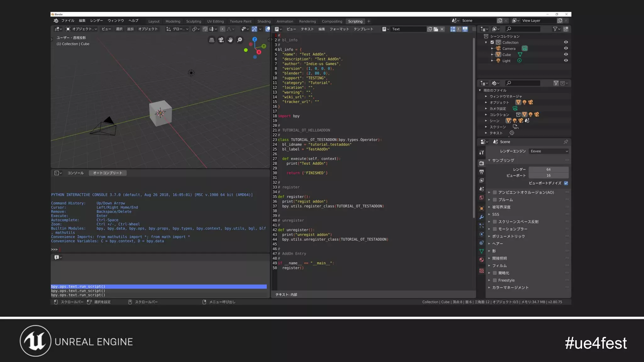The image size is (644, 362).
Task: Open the グロー transform orientation dropdown
Action: [x=177, y=29]
